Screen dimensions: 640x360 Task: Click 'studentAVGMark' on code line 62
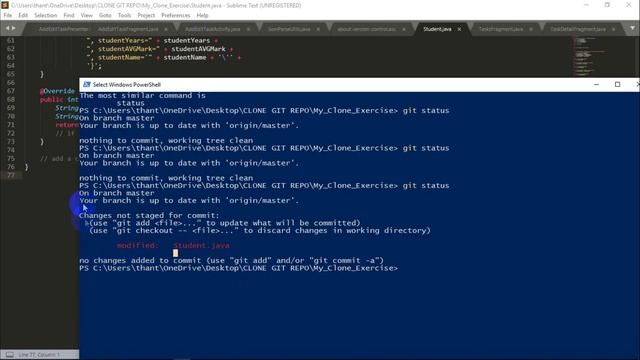point(198,49)
